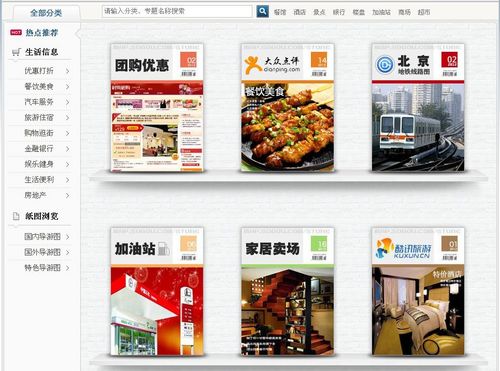Click the 银行 quick link
The height and width of the screenshot is (371, 500).
click(339, 12)
